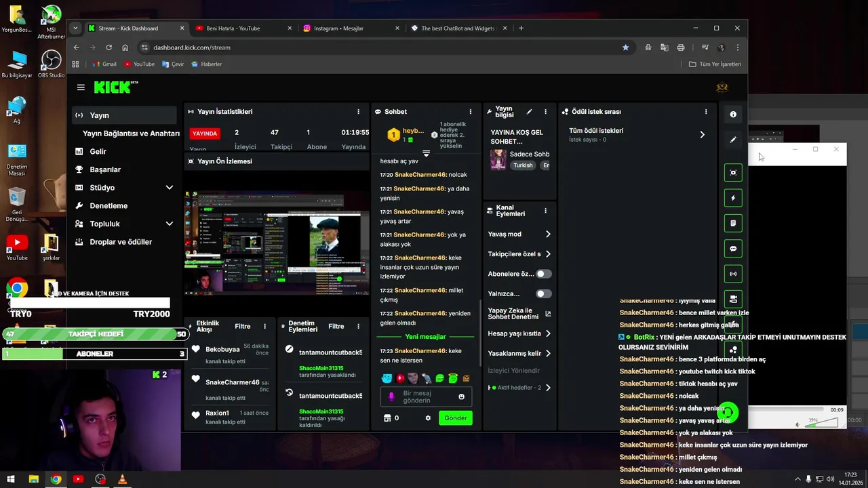This screenshot has height=488, width=868.
Task: Open the info icon in right rail
Action: 733,115
